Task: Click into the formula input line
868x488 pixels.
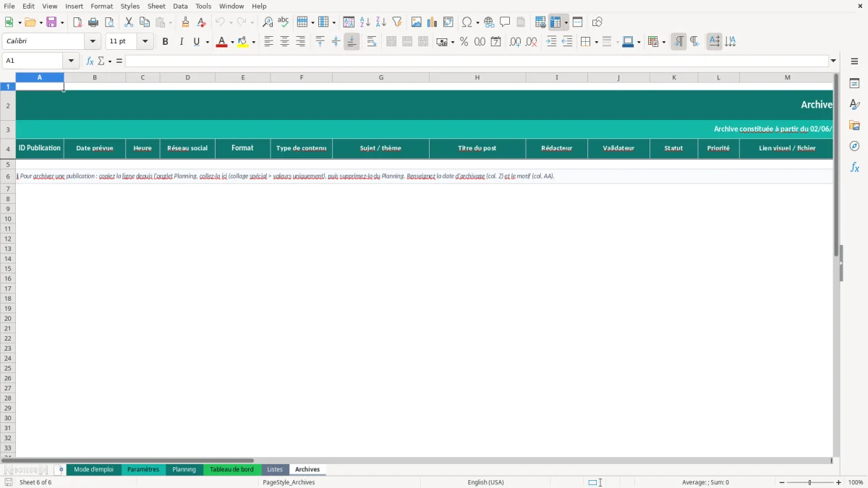Action: 477,61
